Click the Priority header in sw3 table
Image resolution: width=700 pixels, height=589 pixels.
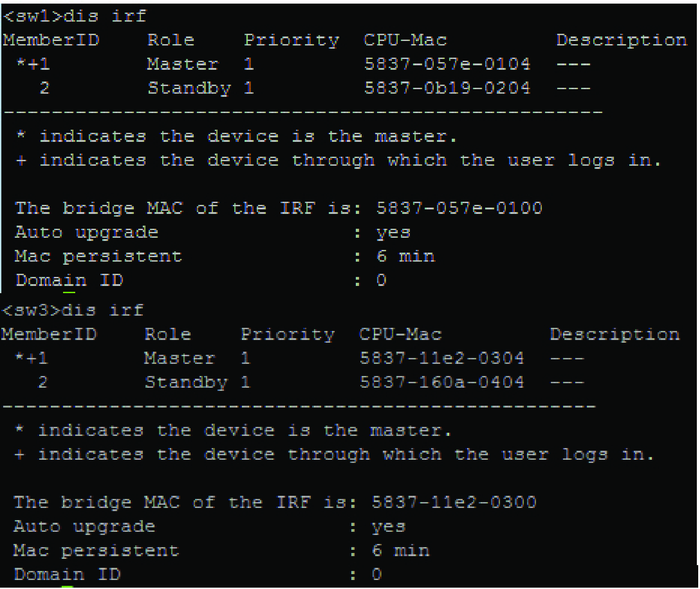(x=288, y=335)
